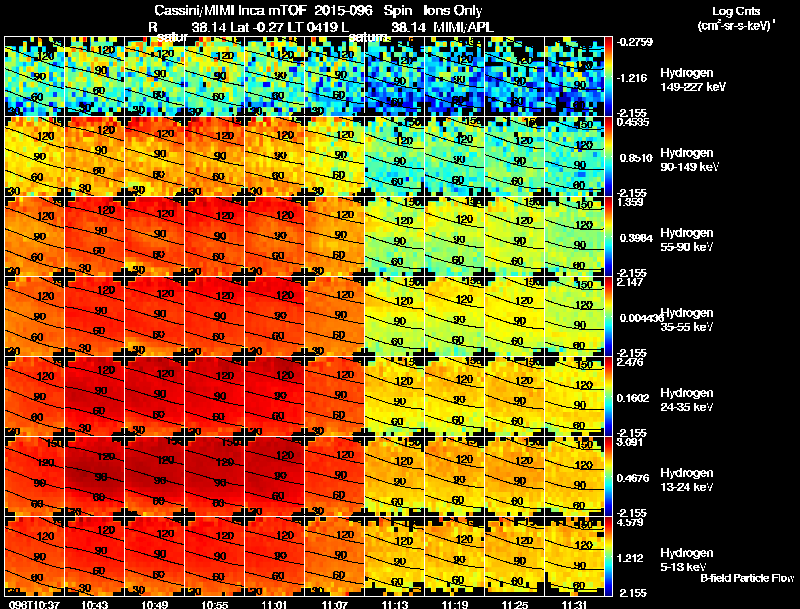The width and height of the screenshot is (800, 609).
Task: Click the colorbar beside Hydrogen 13-24 keV
Action: coord(608,477)
